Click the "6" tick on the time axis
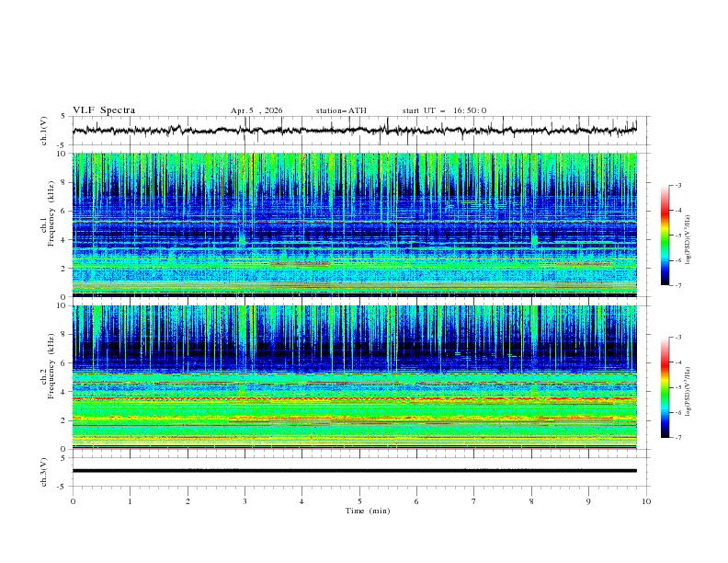Viewport: 728px width, 563px height. [x=416, y=501]
